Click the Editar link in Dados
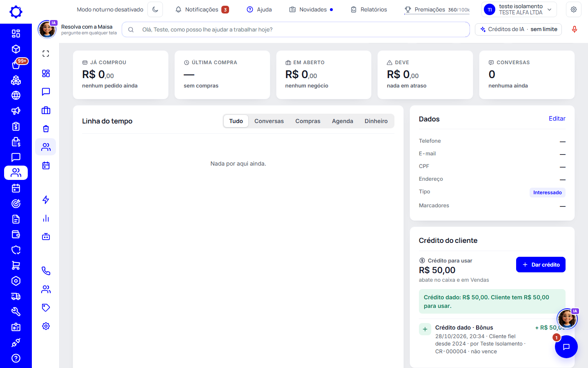The image size is (588, 368). (557, 119)
